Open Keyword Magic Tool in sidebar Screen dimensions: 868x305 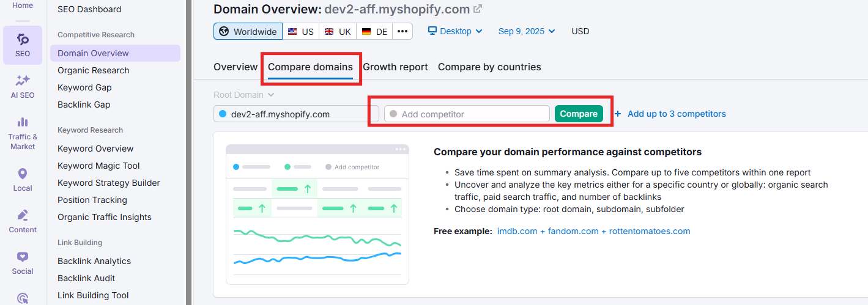[x=98, y=166]
